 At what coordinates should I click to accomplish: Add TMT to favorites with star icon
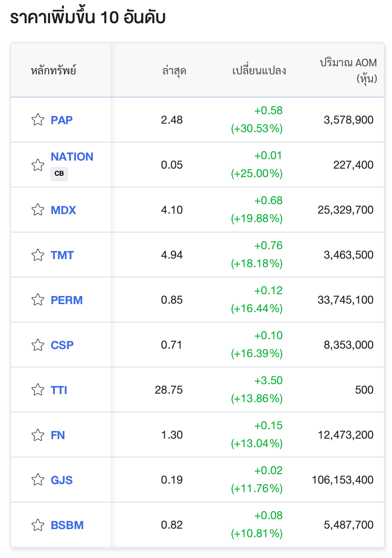(38, 255)
